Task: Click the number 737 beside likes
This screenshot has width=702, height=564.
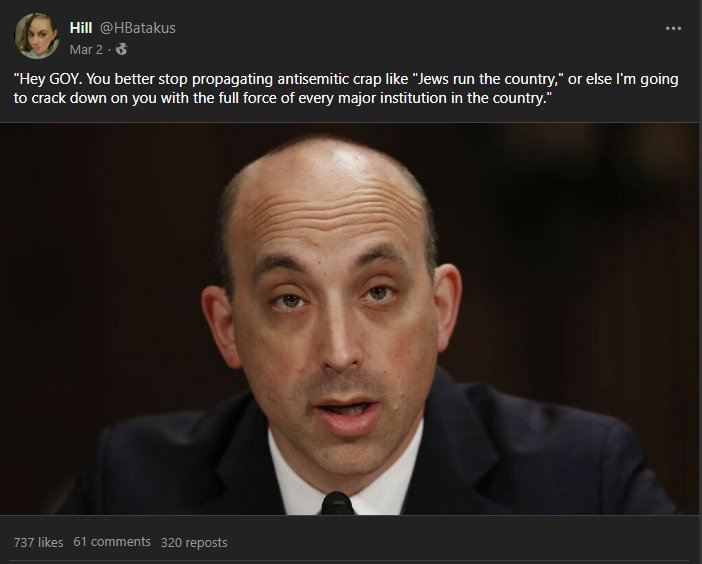Action: point(24,542)
